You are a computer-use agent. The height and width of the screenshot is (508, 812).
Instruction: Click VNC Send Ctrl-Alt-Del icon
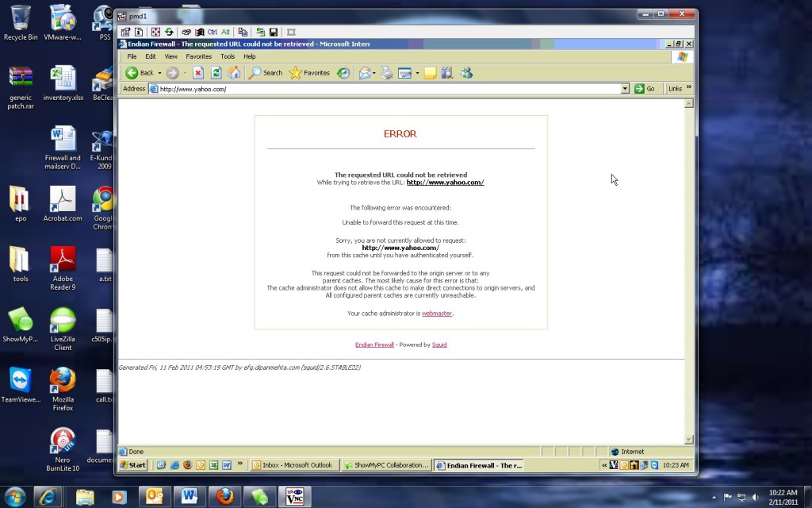click(x=186, y=32)
